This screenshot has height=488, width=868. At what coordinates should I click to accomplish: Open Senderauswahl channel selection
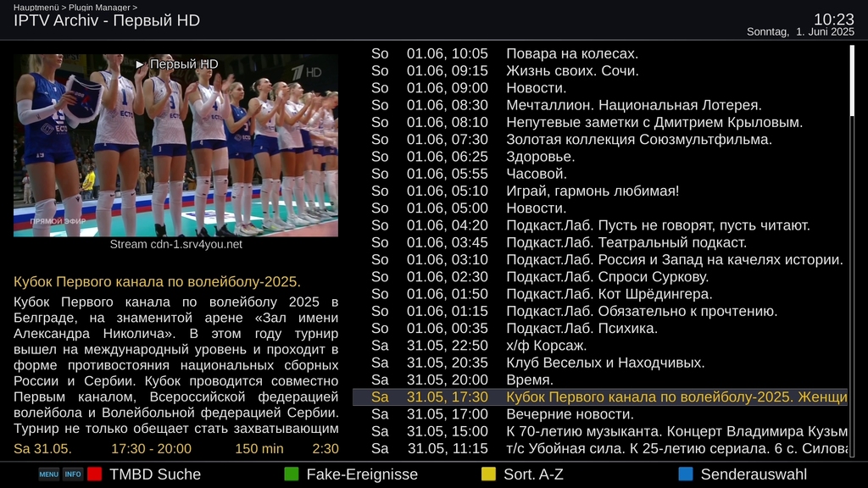[754, 474]
